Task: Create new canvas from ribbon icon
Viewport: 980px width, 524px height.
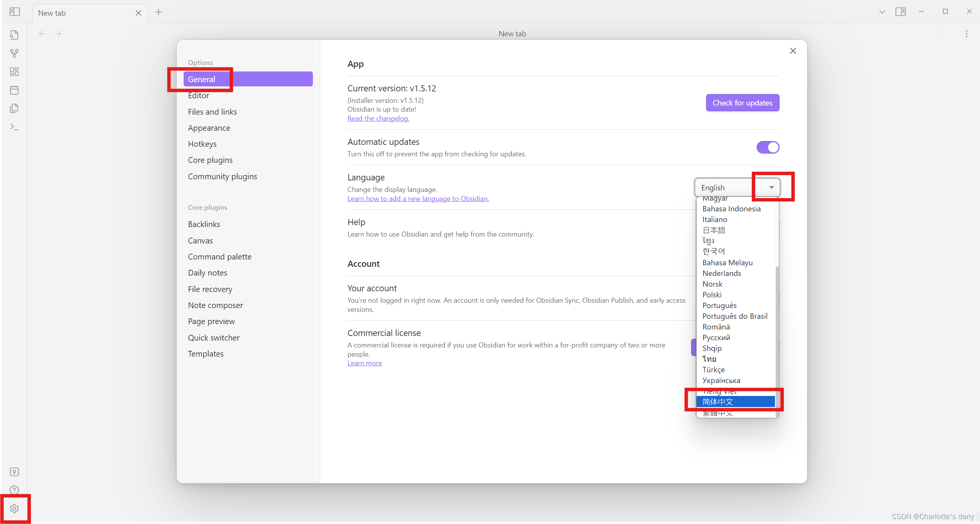Action: (x=14, y=71)
